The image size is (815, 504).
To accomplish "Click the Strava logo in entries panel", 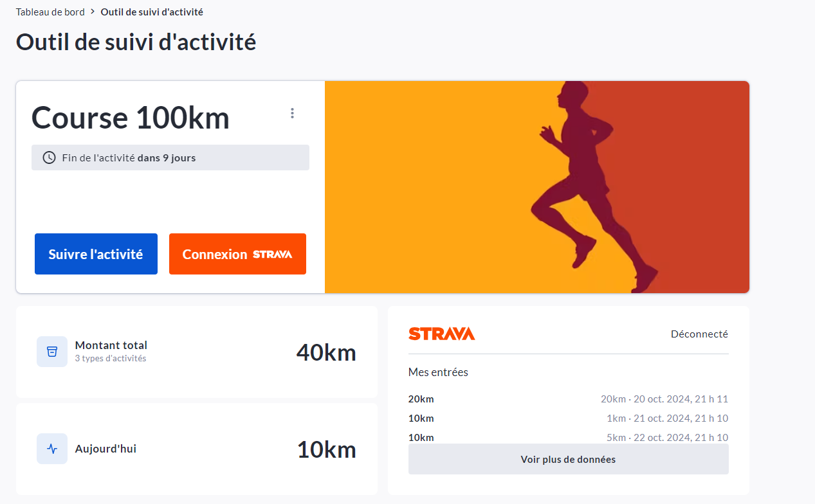I will coord(441,334).
